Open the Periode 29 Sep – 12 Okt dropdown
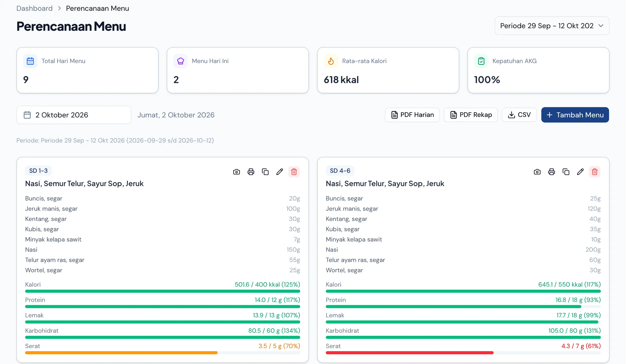 [x=552, y=26]
